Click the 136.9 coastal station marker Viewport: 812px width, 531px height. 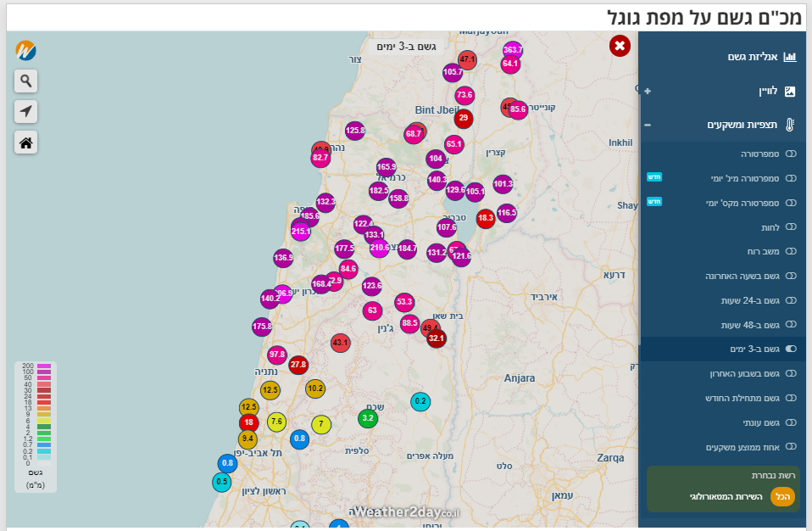click(283, 258)
